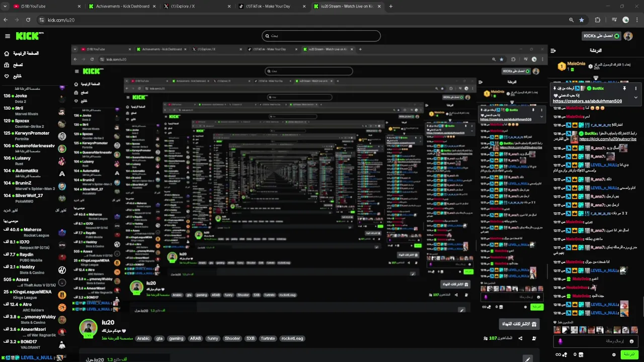
Task: Open Stril channel in sidebar
Action: coord(34,111)
